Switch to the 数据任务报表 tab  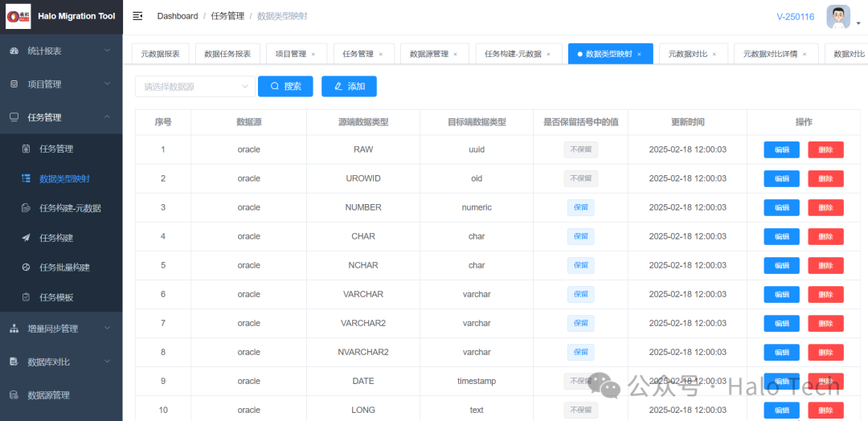click(227, 54)
